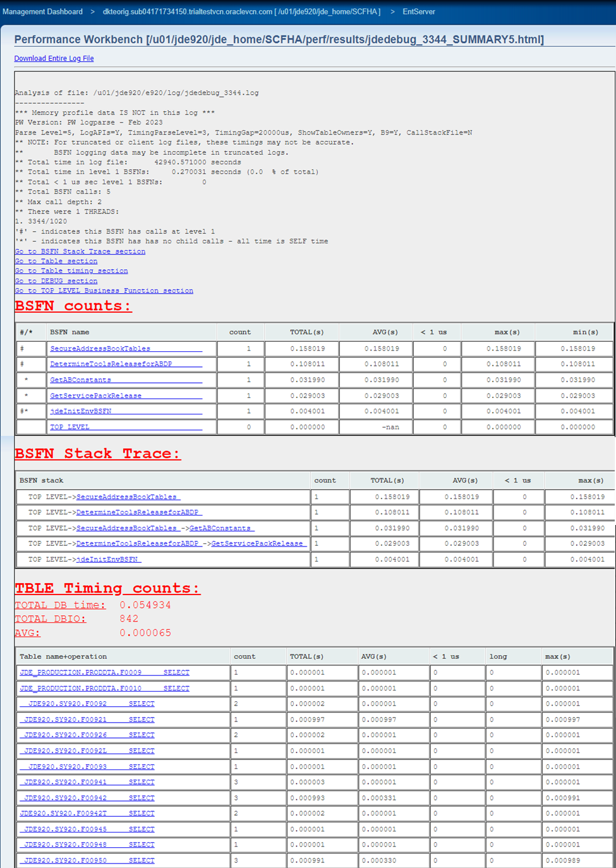Open SecureAddressBookTables in BSFN counts table

[x=126, y=349]
